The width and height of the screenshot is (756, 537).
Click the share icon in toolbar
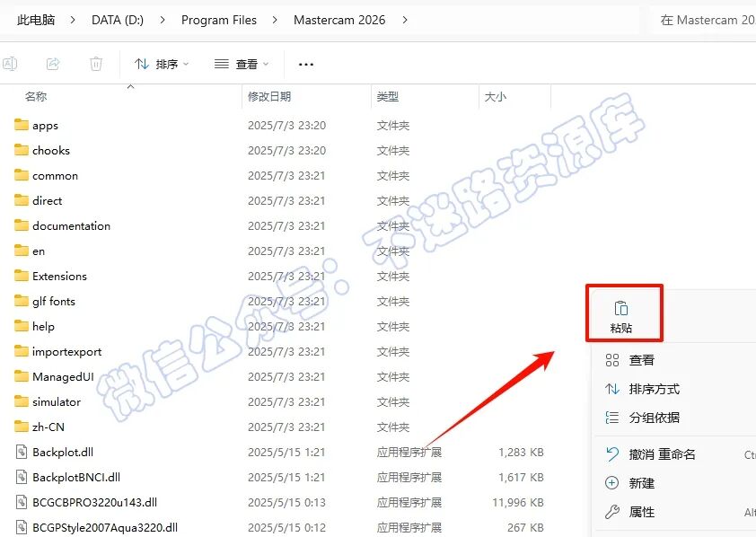[x=53, y=64]
